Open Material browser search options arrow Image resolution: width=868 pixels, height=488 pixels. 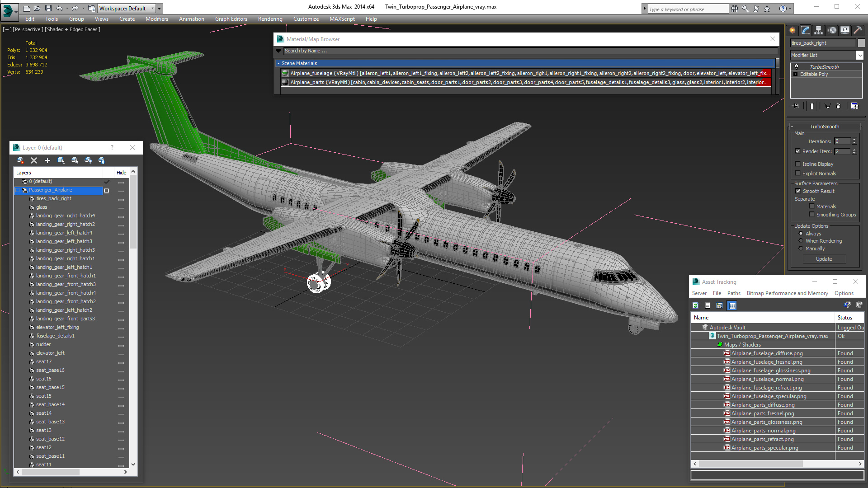[278, 51]
